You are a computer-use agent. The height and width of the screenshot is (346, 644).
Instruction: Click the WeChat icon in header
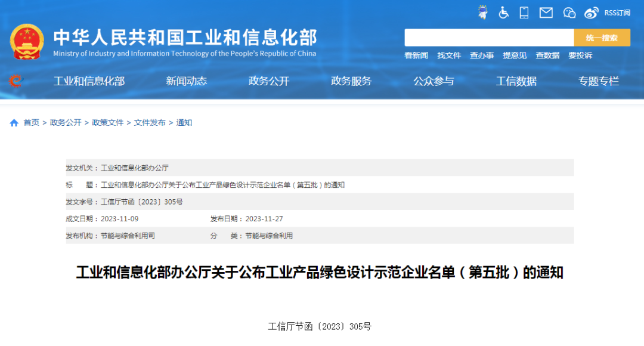point(569,13)
